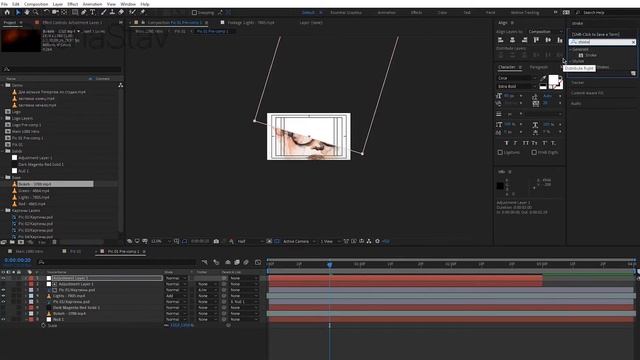Toggle visibility of Lights mp4 layer
Viewport: 640px width, 360px height.
3,296
